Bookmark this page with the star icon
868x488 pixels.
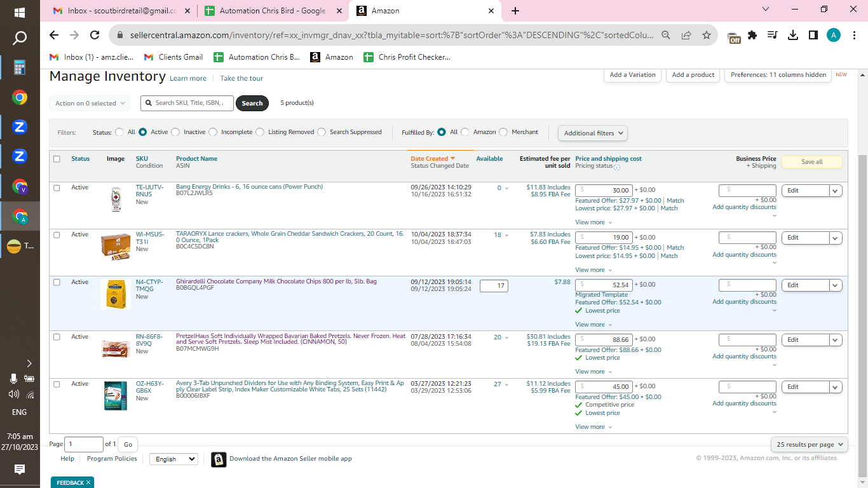(x=707, y=36)
